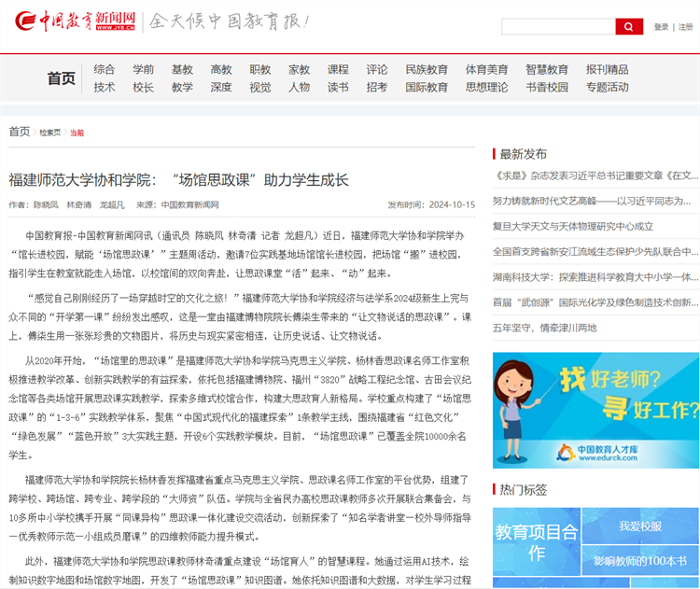Click the publish date 2024-10-15
The image size is (700, 589).
click(452, 205)
